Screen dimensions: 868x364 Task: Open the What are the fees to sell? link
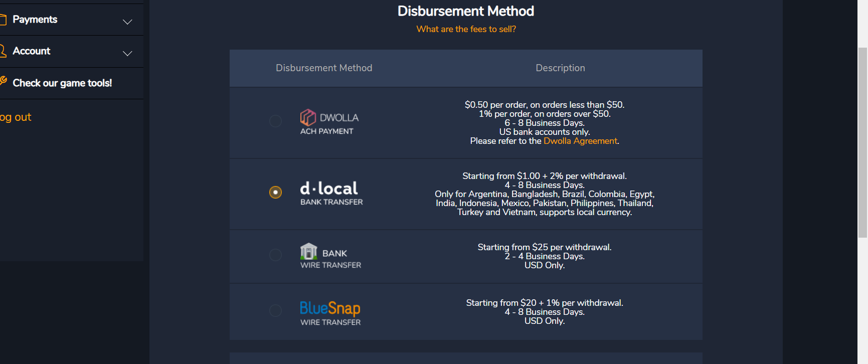466,29
